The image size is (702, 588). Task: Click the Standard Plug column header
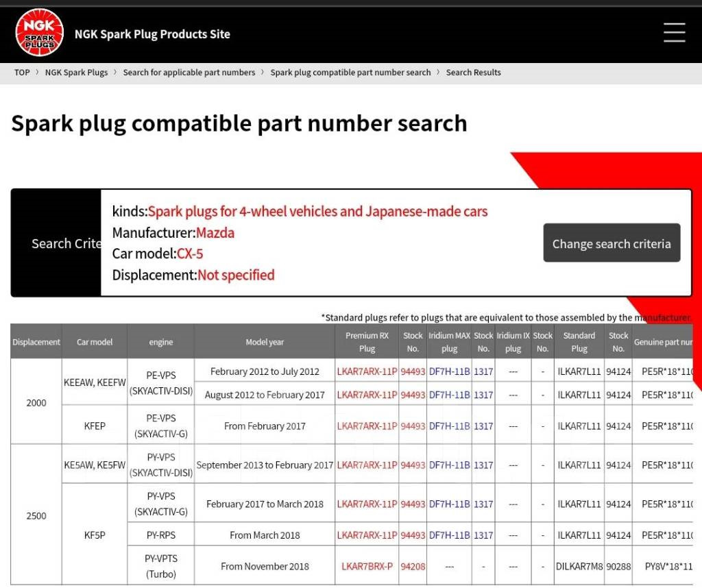tap(579, 342)
